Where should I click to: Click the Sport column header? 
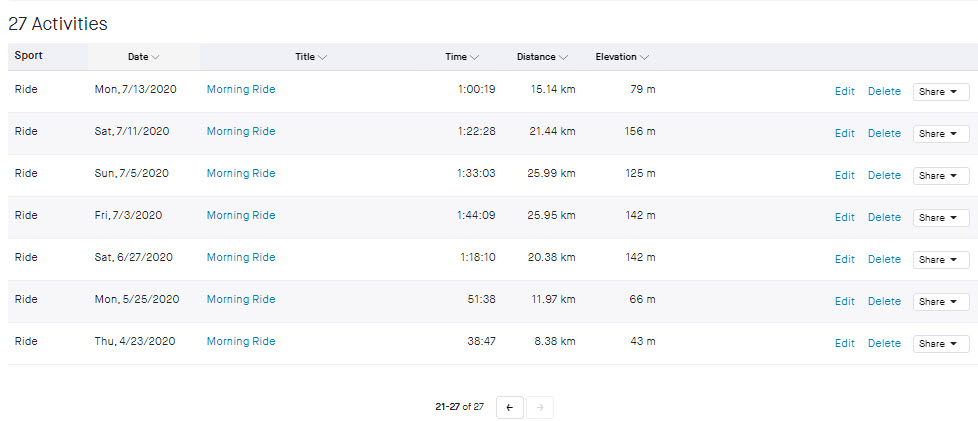click(29, 56)
